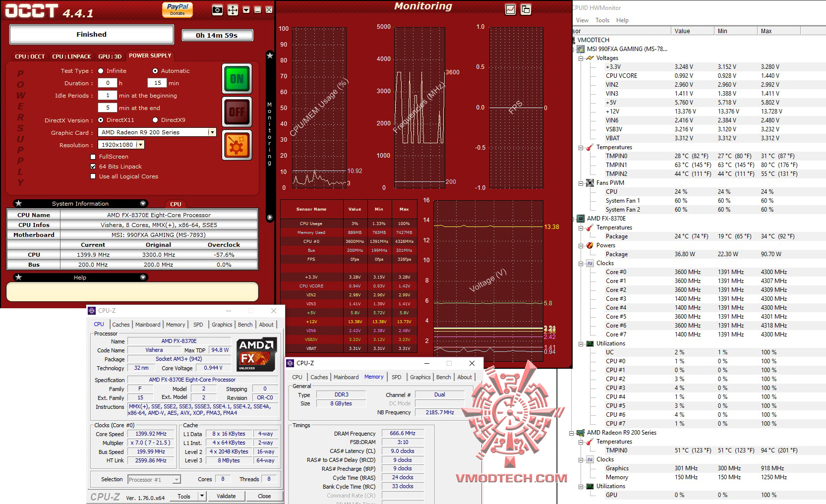Choose the DirectX11 option
The width and height of the screenshot is (826, 504).
tap(101, 120)
